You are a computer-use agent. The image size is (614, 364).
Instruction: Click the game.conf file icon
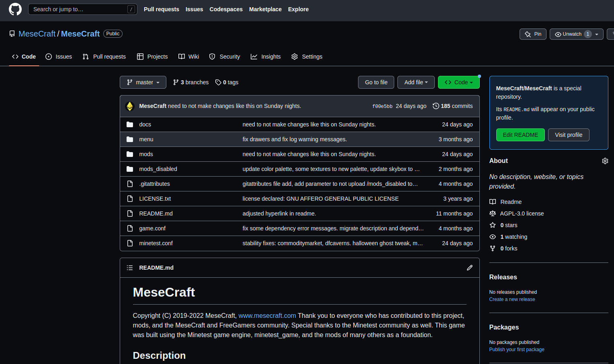click(130, 228)
